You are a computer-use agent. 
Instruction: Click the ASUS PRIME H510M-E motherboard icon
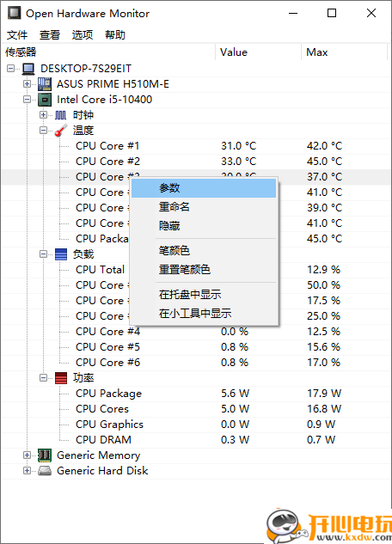pyautogui.click(x=45, y=84)
